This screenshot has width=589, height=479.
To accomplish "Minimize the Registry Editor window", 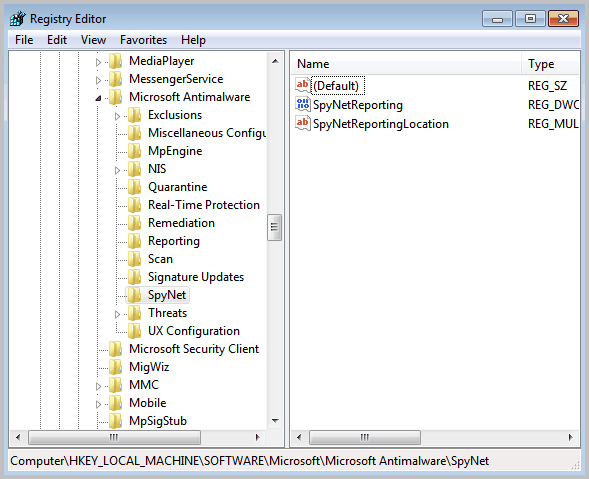I will 497,19.
